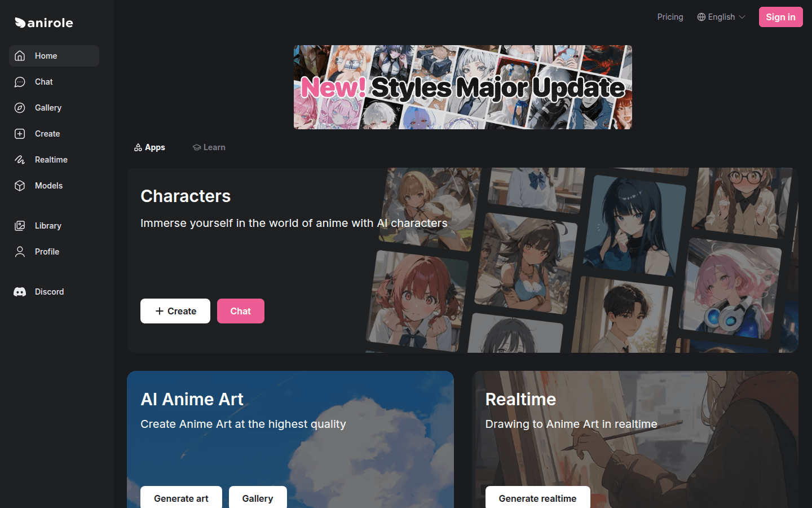Click the Discord icon in sidebar
812x508 pixels.
coord(19,292)
